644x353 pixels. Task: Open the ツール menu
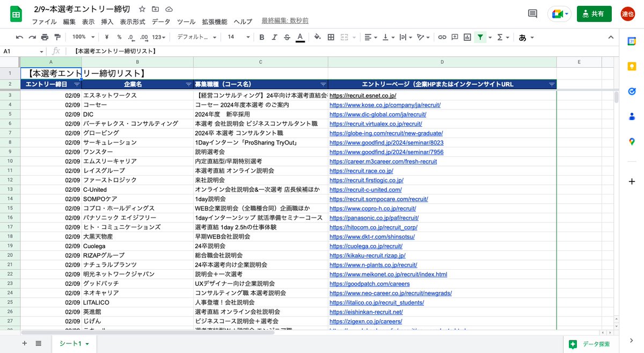tap(186, 21)
